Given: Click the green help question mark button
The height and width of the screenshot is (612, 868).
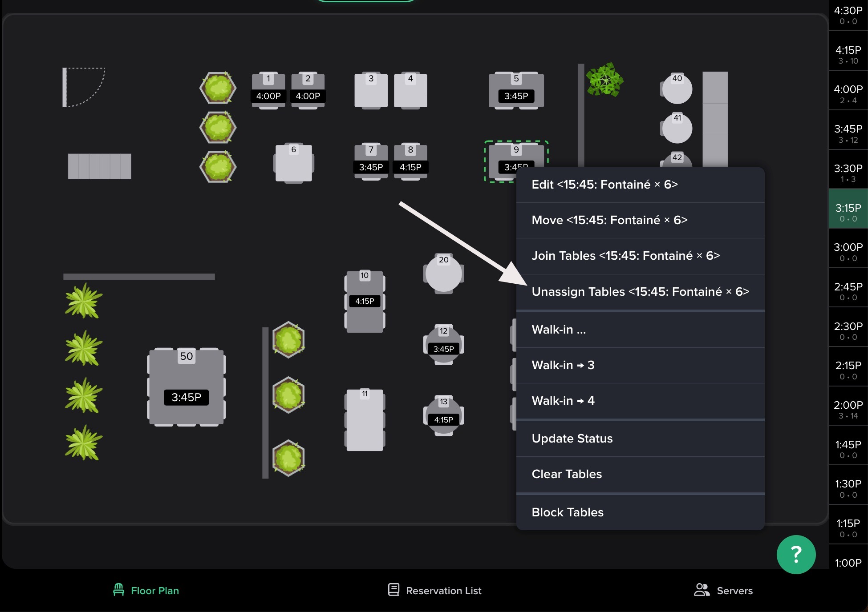Looking at the screenshot, I should [796, 554].
